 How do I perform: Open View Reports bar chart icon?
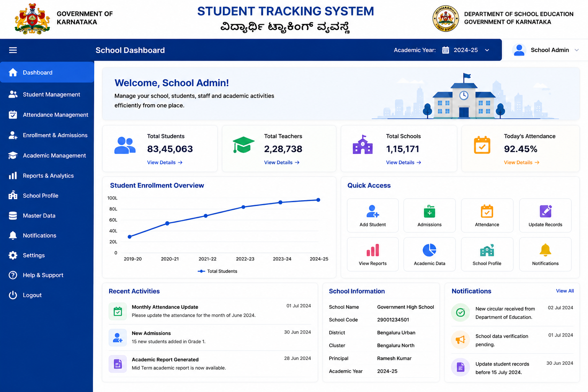[372, 250]
